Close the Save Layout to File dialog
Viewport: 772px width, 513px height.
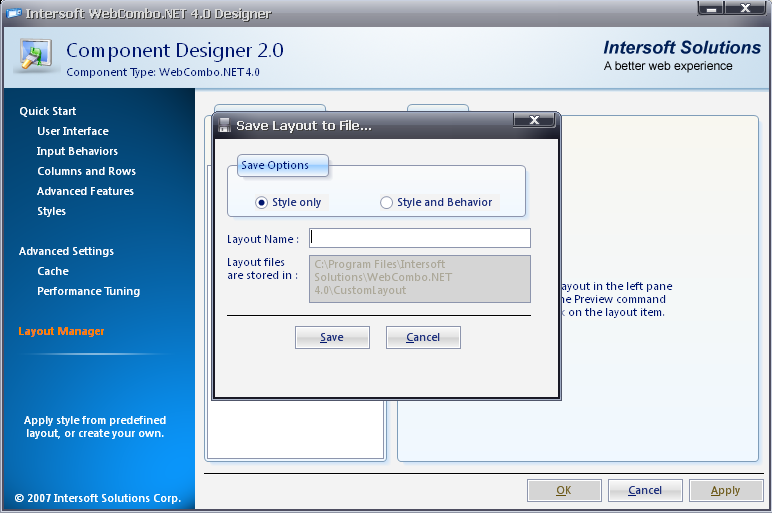[534, 120]
